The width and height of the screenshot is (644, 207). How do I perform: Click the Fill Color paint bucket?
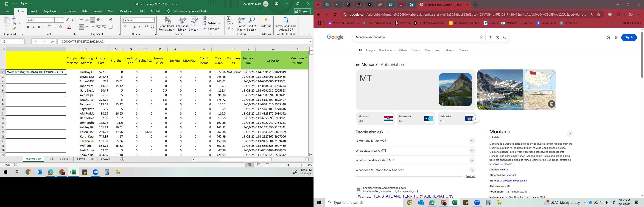point(61,27)
